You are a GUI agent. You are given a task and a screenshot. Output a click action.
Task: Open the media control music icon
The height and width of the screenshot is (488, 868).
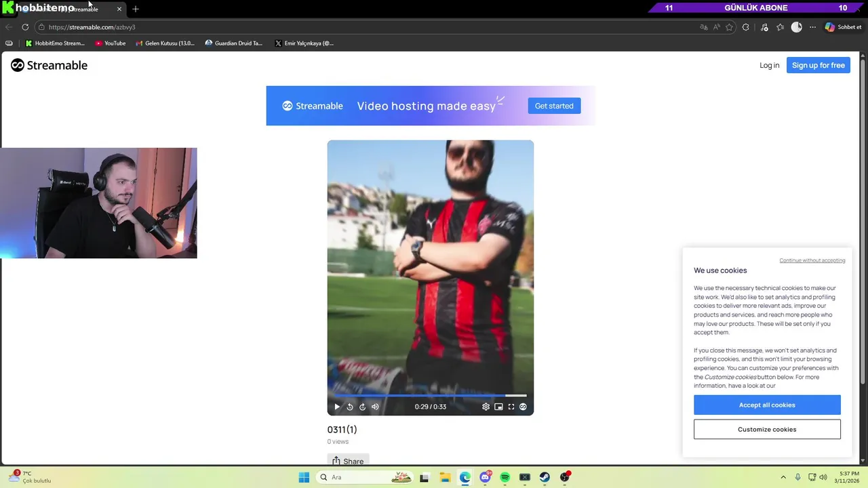click(764, 27)
